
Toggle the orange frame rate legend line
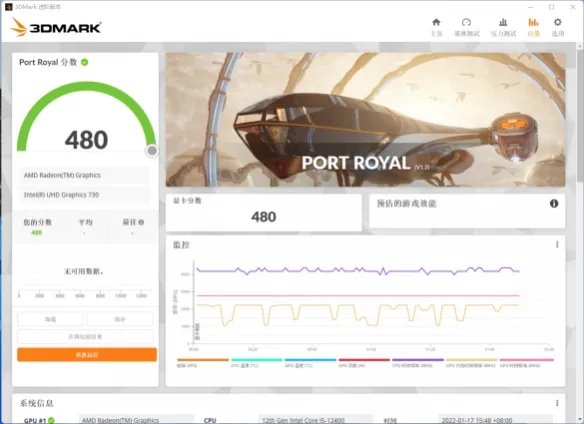tap(203, 363)
